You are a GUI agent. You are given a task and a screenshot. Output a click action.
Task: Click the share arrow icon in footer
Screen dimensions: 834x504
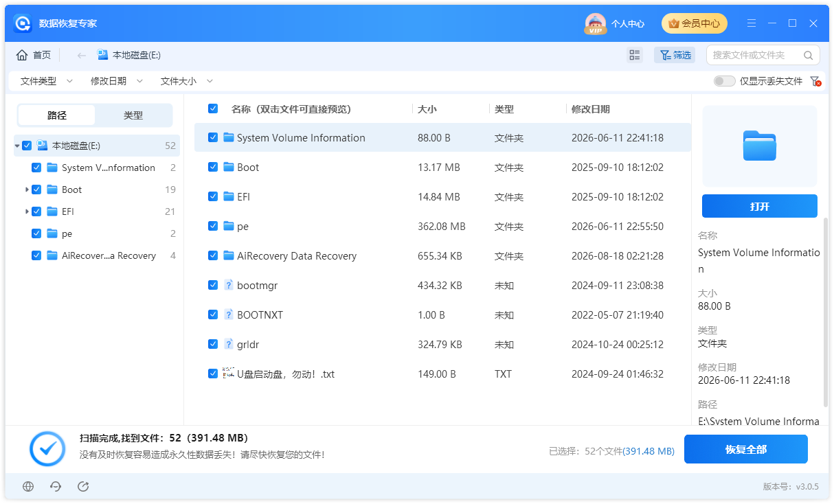[x=83, y=486]
